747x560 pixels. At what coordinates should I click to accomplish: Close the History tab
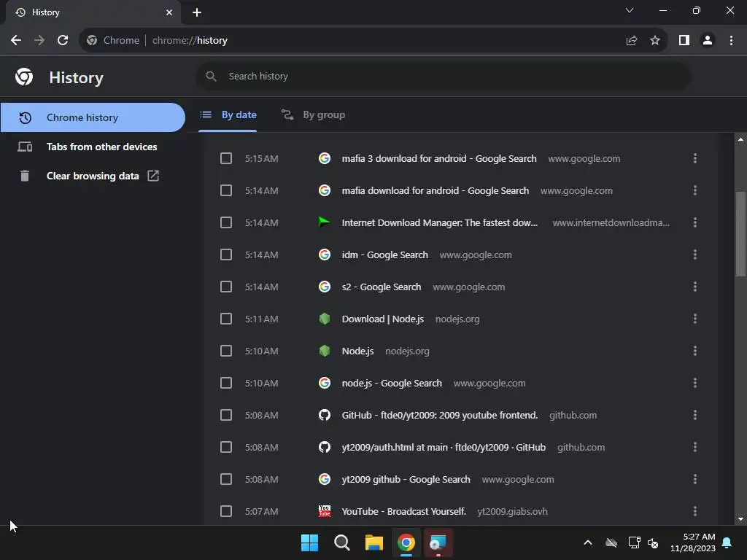[x=169, y=12]
